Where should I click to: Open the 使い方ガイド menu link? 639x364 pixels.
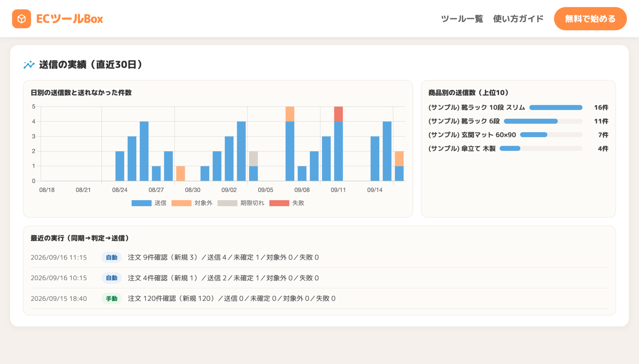(x=518, y=19)
